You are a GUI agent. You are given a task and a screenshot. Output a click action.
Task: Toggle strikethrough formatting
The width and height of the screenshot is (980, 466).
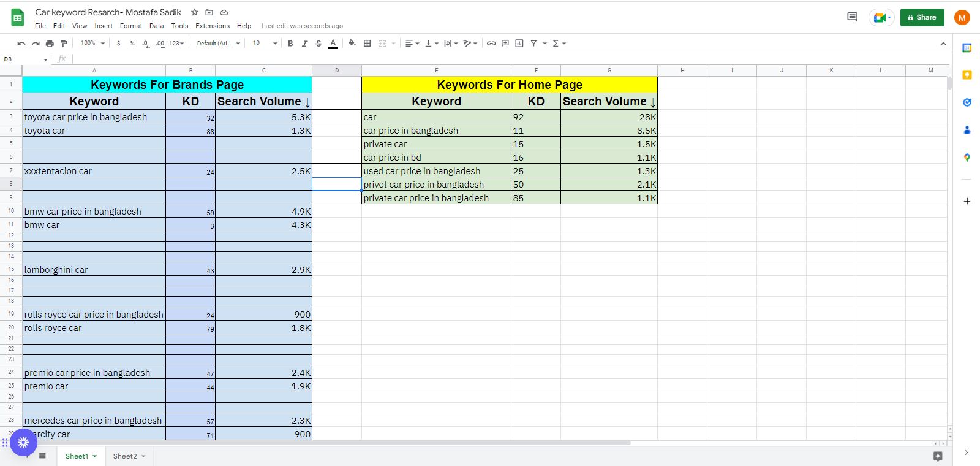point(318,44)
